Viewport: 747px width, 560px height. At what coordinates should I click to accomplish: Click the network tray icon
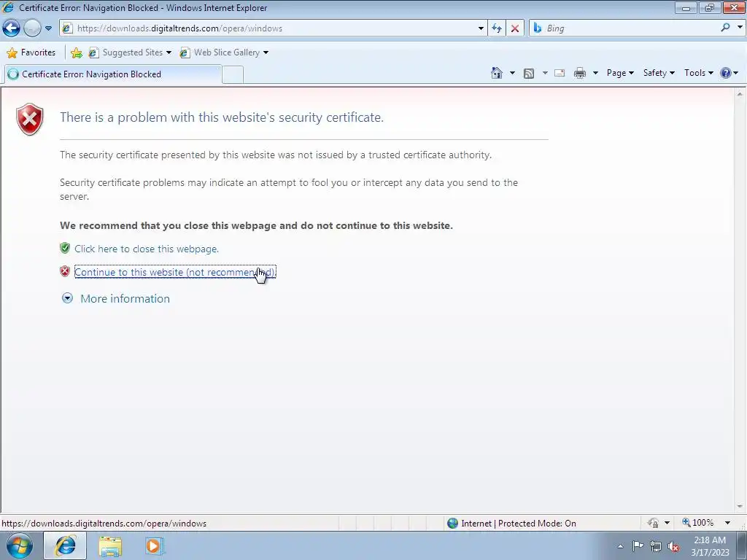pos(656,546)
